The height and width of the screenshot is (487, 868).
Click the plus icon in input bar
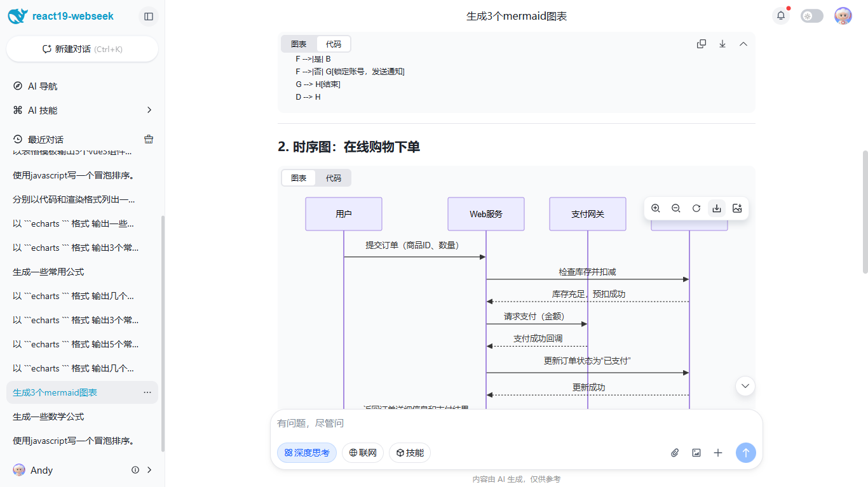click(718, 453)
